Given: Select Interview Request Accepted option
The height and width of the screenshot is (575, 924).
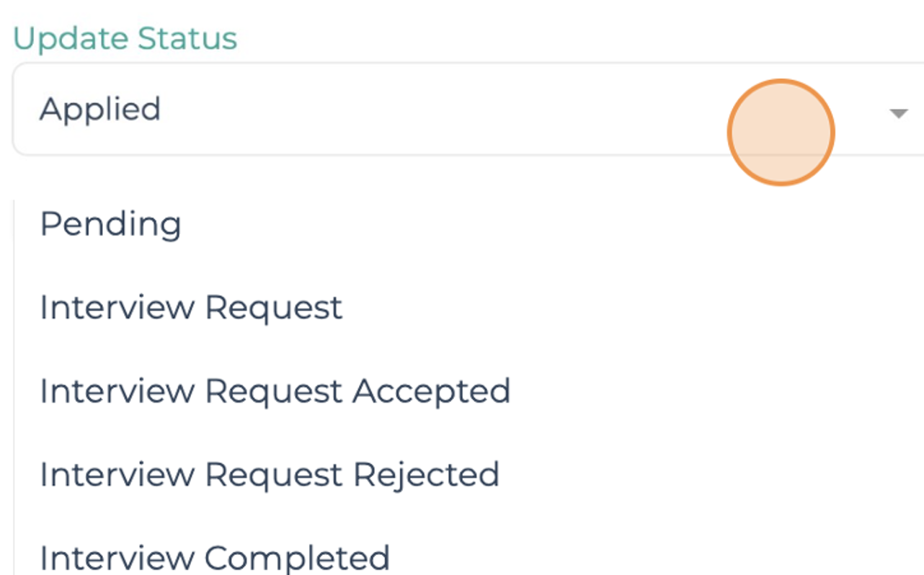Looking at the screenshot, I should point(275,391).
